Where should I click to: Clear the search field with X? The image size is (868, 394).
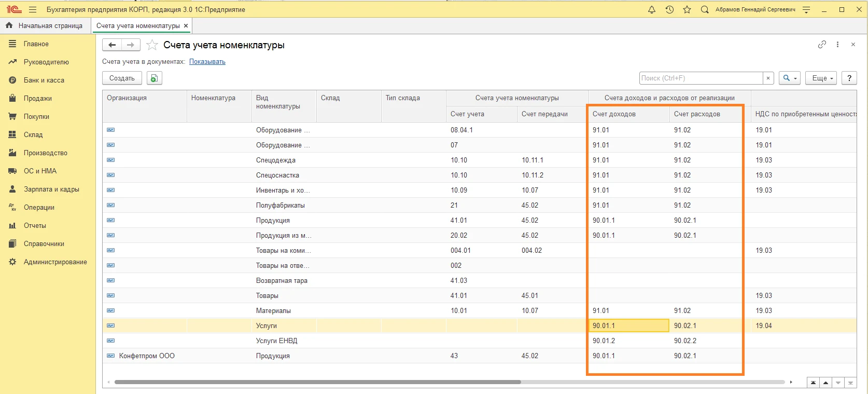[x=768, y=78]
